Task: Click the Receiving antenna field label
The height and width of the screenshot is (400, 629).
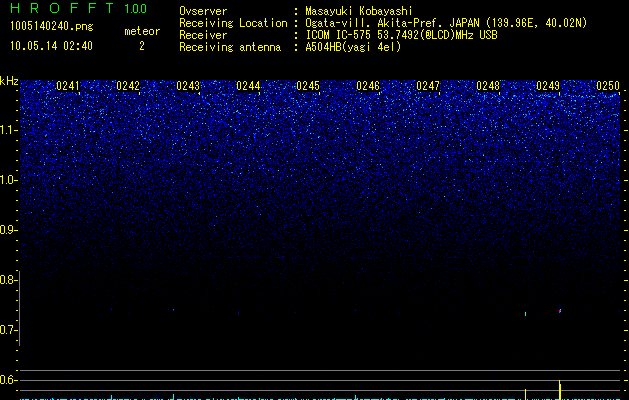Action: coord(230,47)
